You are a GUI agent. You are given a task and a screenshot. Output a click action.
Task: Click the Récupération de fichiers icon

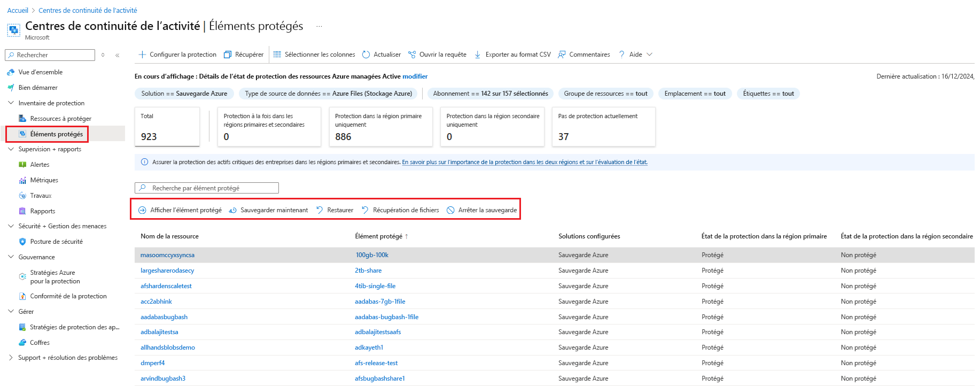point(365,210)
